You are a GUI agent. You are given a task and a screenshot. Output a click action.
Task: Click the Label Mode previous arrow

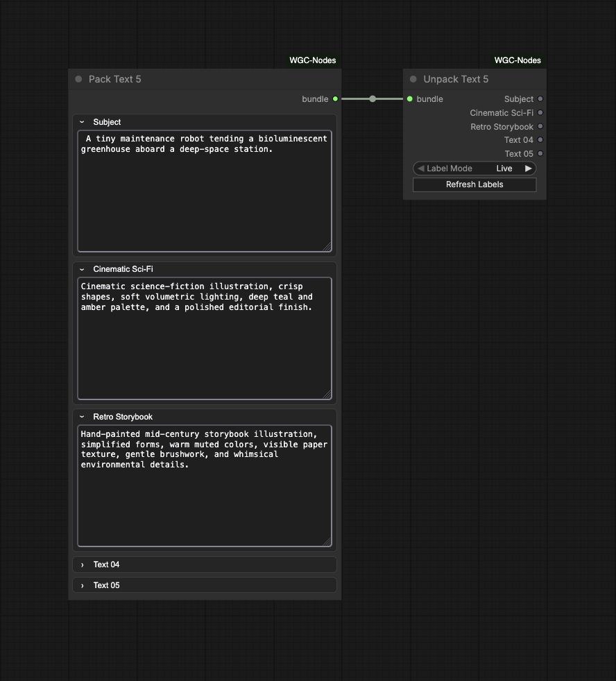tap(420, 169)
